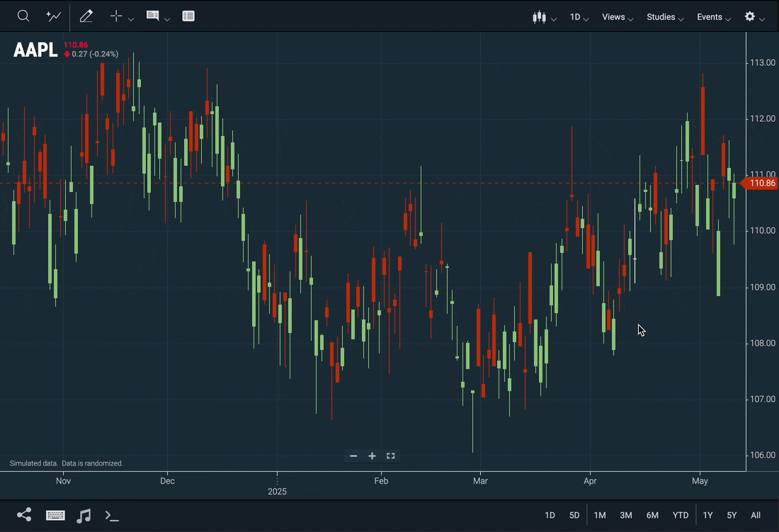Select the 5Y range button
The height and width of the screenshot is (532, 779).
[x=732, y=515]
